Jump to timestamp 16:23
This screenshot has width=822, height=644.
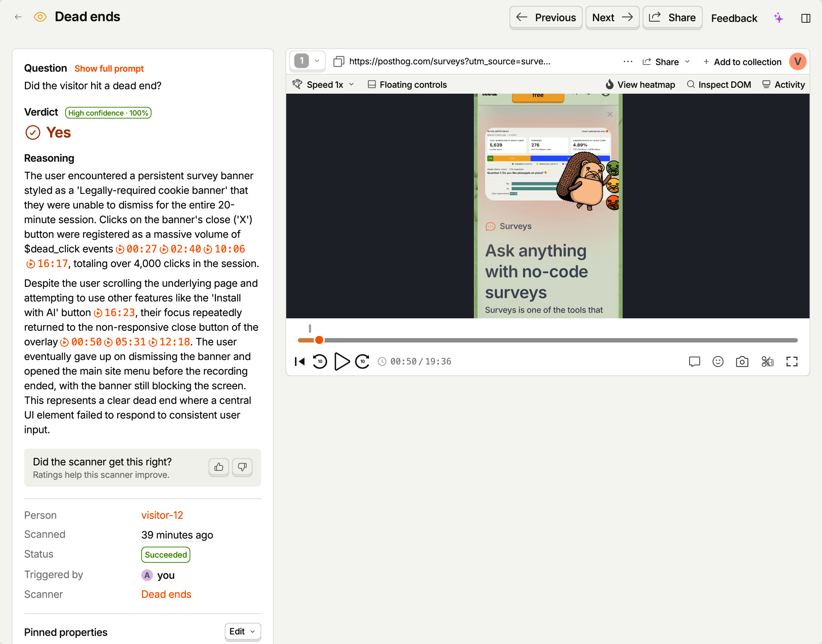tap(114, 312)
